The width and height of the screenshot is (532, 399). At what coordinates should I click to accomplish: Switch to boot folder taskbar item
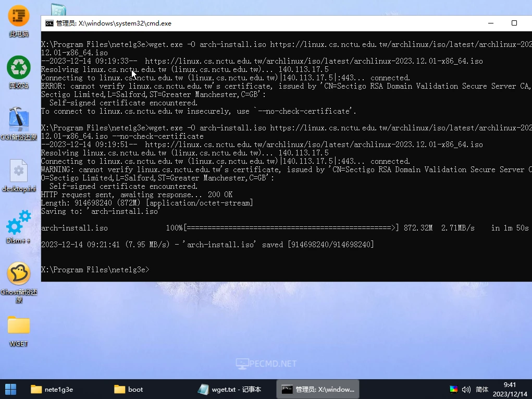coord(129,389)
